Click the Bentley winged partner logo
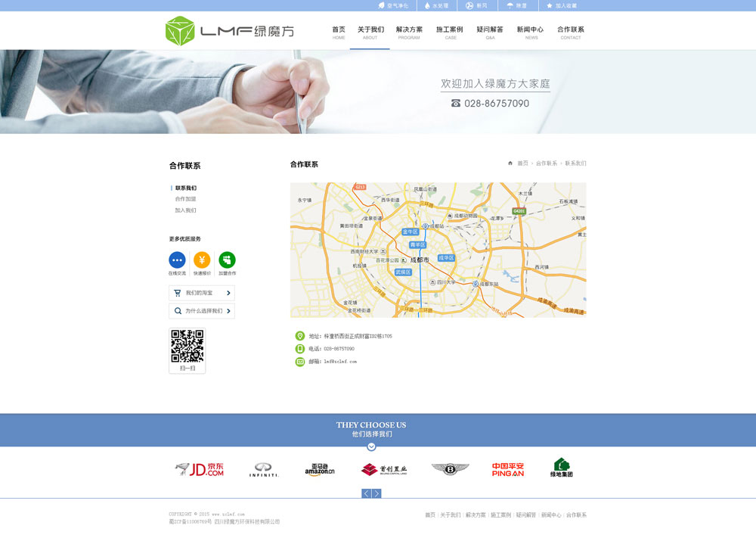 click(x=450, y=468)
